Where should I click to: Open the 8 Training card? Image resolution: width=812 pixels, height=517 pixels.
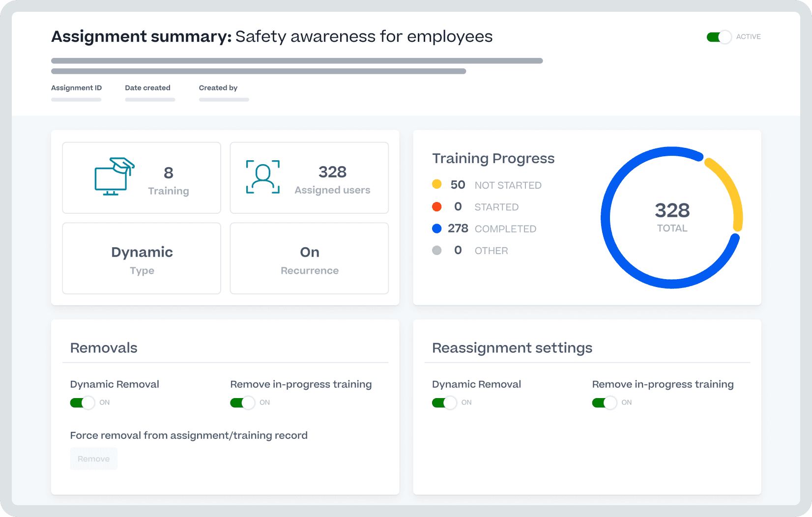click(x=142, y=177)
